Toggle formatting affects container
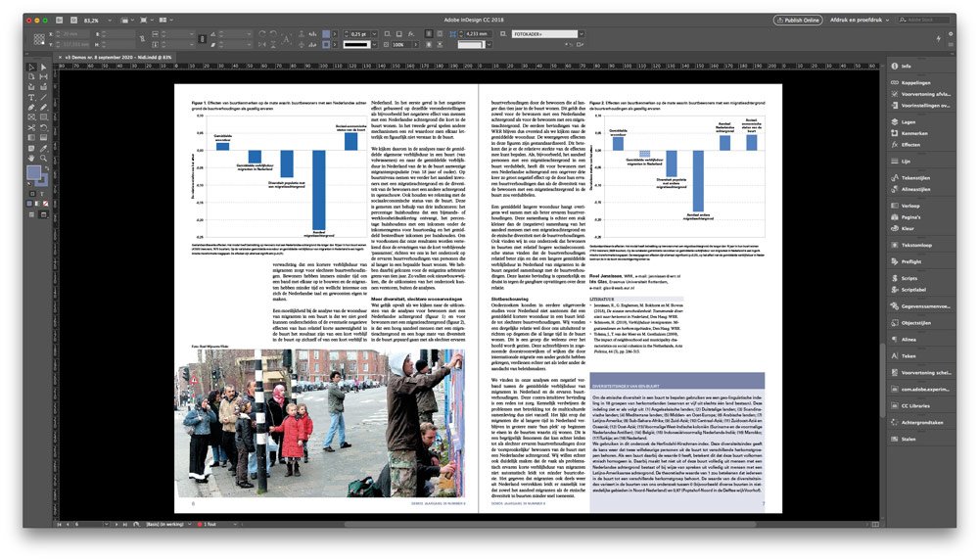 tap(32, 194)
